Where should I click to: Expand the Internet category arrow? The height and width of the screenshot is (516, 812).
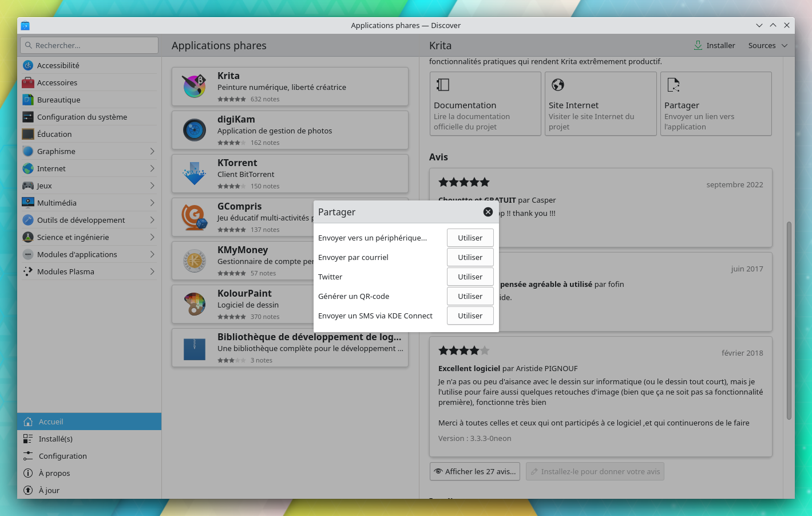152,168
